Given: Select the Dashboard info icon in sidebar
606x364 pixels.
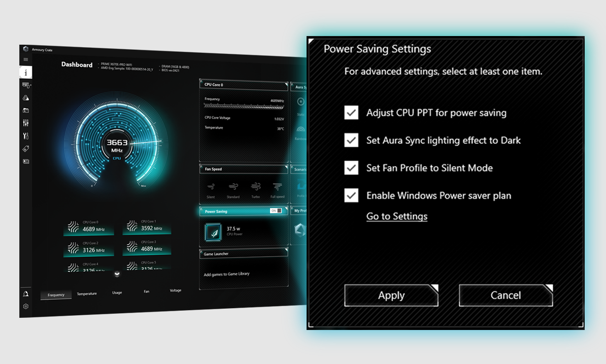Looking at the screenshot, I should [26, 72].
